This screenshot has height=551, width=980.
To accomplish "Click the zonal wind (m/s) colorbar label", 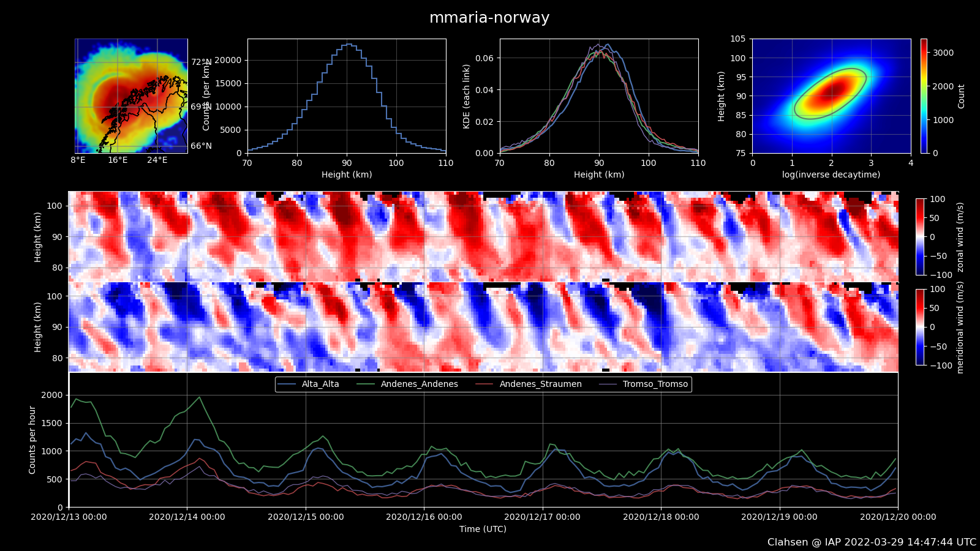I will coord(960,237).
